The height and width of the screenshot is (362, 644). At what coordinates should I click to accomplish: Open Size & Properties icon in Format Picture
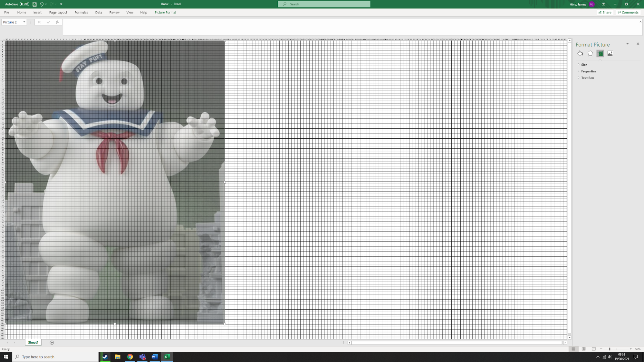(x=600, y=53)
